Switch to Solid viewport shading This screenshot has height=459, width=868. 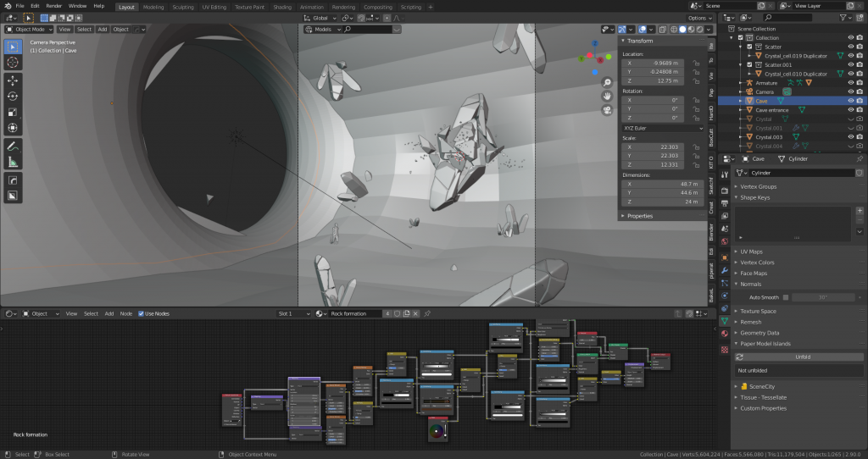pyautogui.click(x=682, y=30)
